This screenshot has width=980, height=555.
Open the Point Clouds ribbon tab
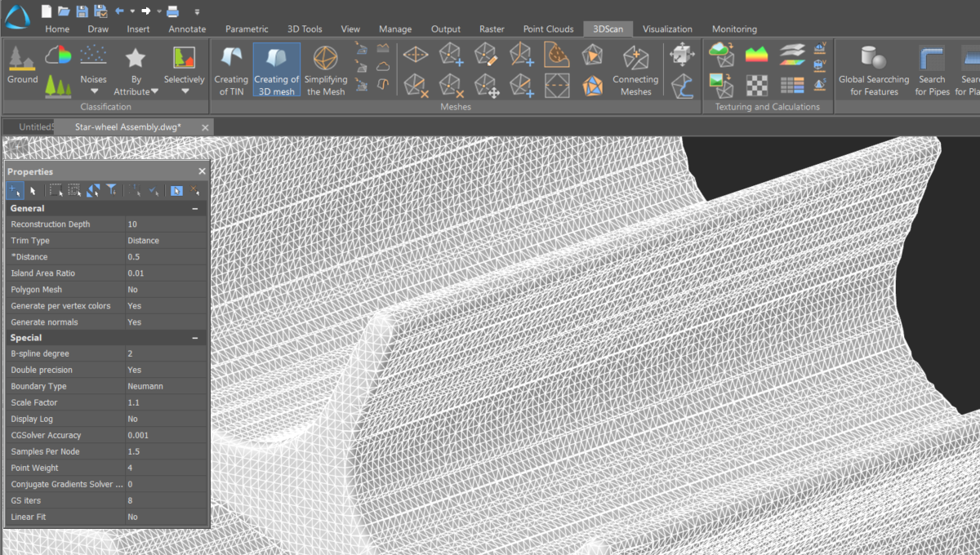(x=548, y=29)
